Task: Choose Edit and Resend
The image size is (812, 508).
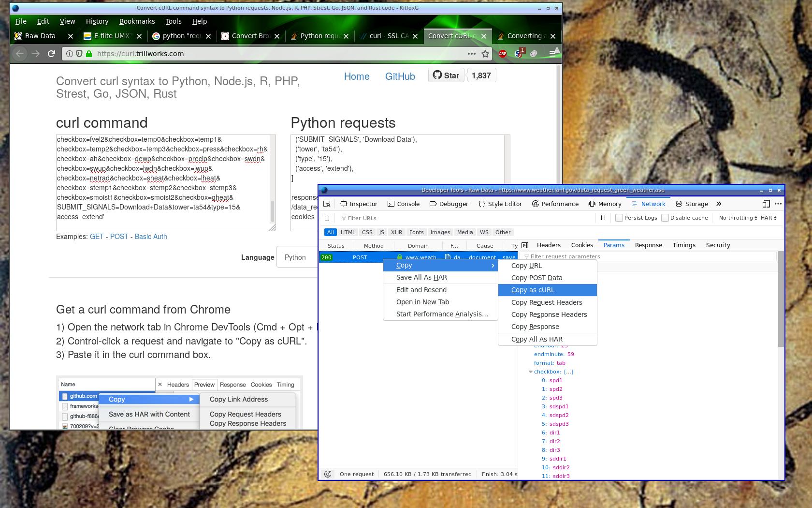Action: tap(441, 290)
